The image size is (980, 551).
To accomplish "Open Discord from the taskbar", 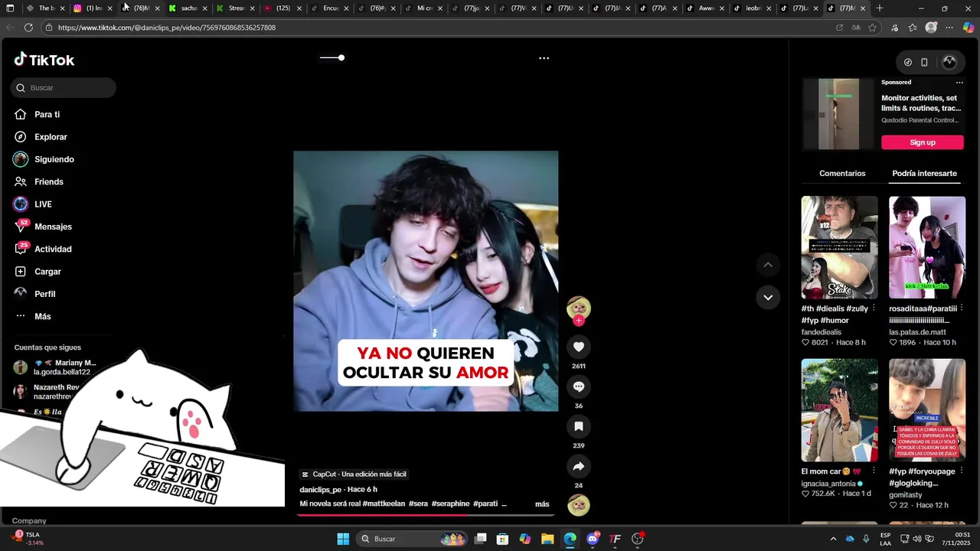I will 593,539.
